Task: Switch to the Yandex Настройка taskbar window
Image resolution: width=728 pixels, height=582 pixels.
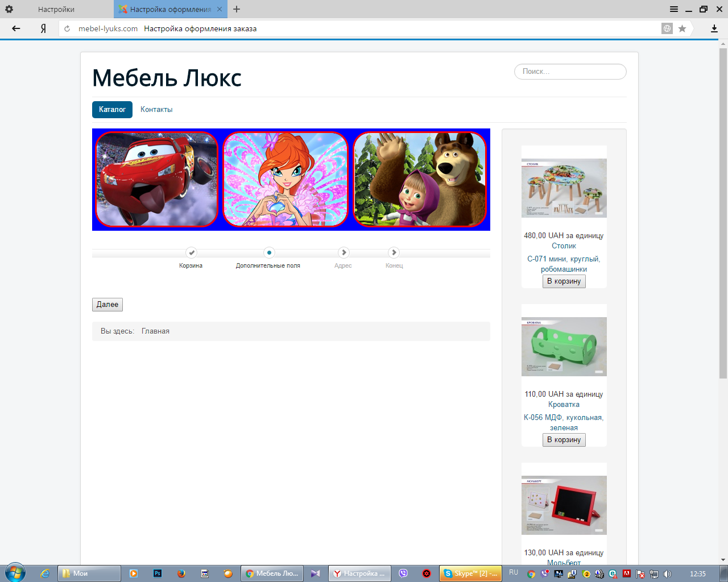Action: pos(359,573)
